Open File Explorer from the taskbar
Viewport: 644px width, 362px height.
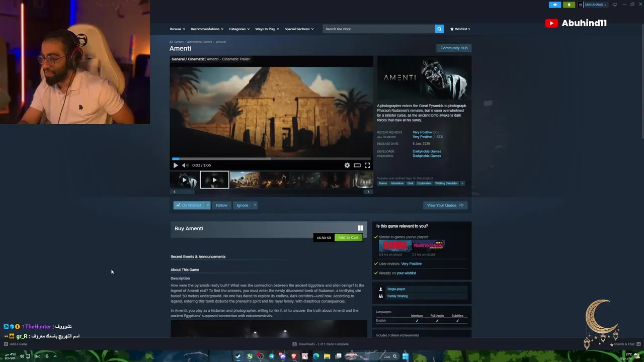[327, 356]
